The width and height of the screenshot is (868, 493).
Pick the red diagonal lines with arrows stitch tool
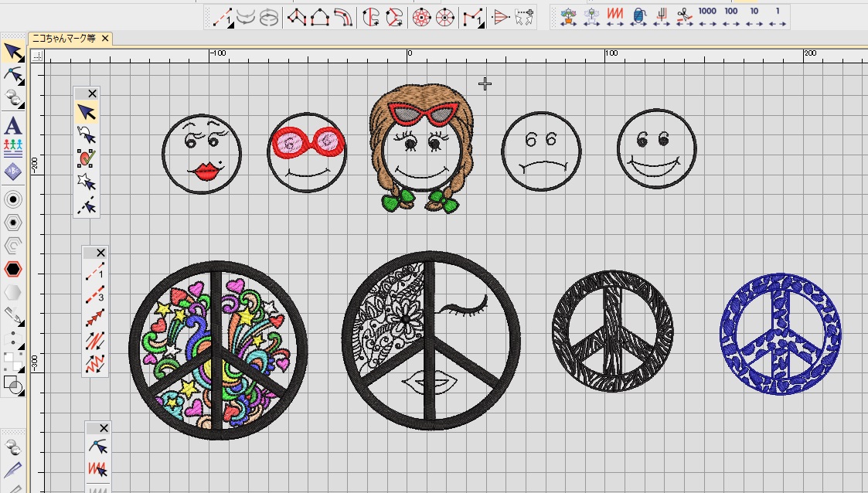(94, 341)
